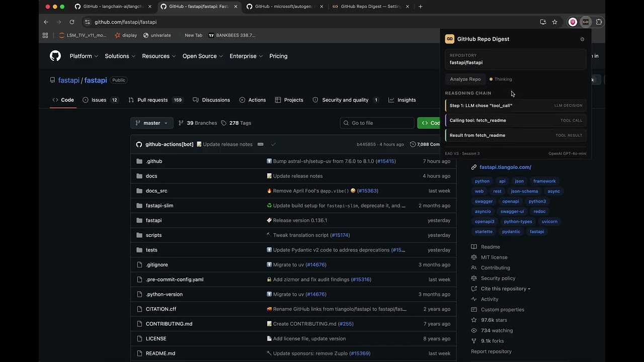
Task: Open the BANKBEES bookmark
Action: [x=232, y=35]
